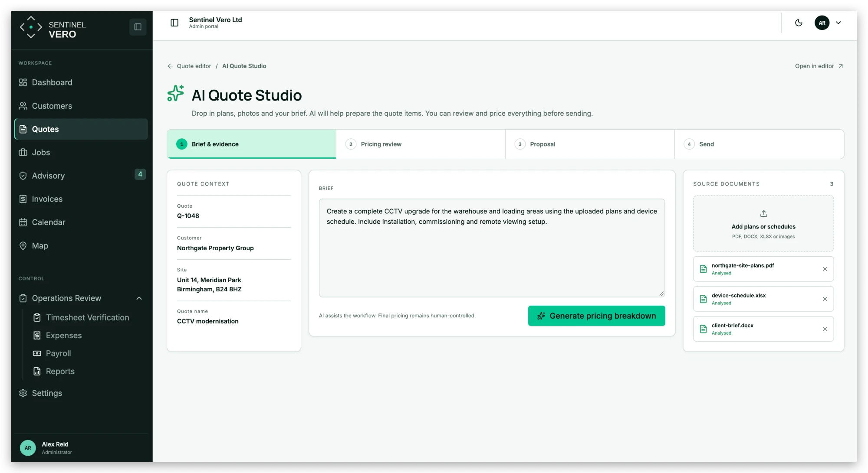Navigate to Invoices

coord(81,199)
